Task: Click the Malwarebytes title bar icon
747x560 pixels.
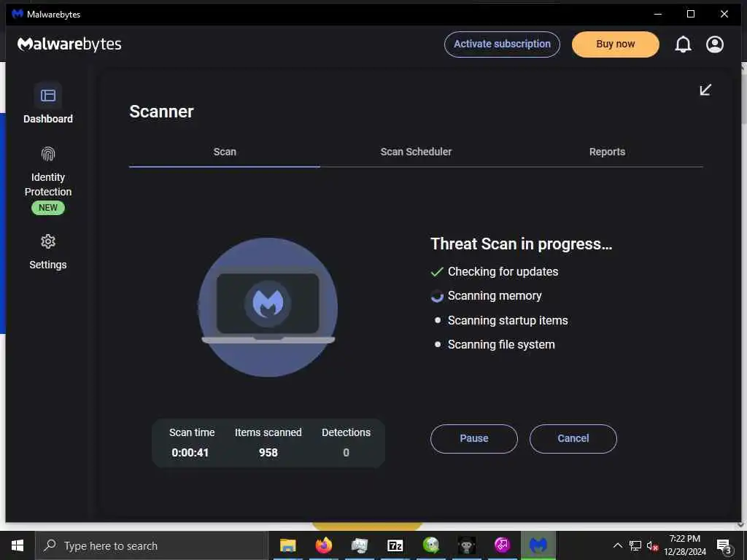Action: [18, 14]
